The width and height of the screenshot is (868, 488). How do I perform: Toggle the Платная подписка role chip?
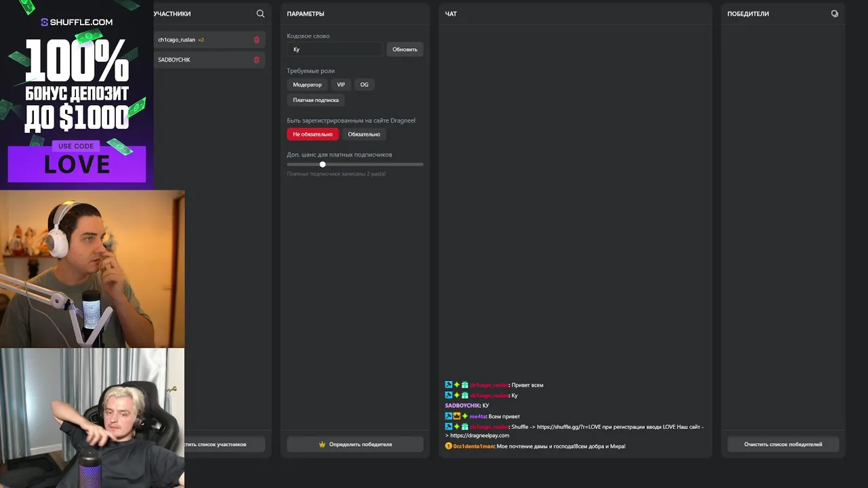point(315,100)
